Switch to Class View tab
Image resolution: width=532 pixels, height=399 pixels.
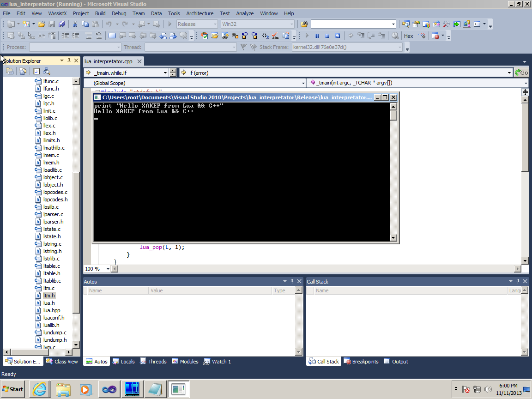[x=62, y=361]
